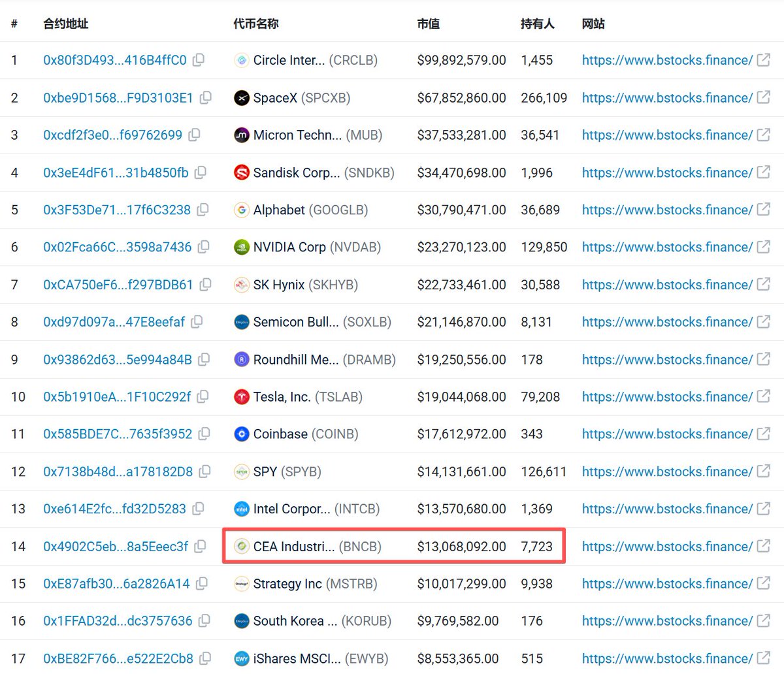Visit bstocks.finance link in NVDAB row

pyautogui.click(x=667, y=247)
